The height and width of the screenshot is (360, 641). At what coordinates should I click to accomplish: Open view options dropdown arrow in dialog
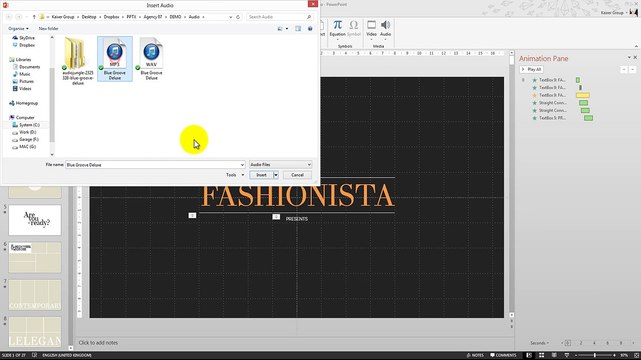(x=287, y=29)
